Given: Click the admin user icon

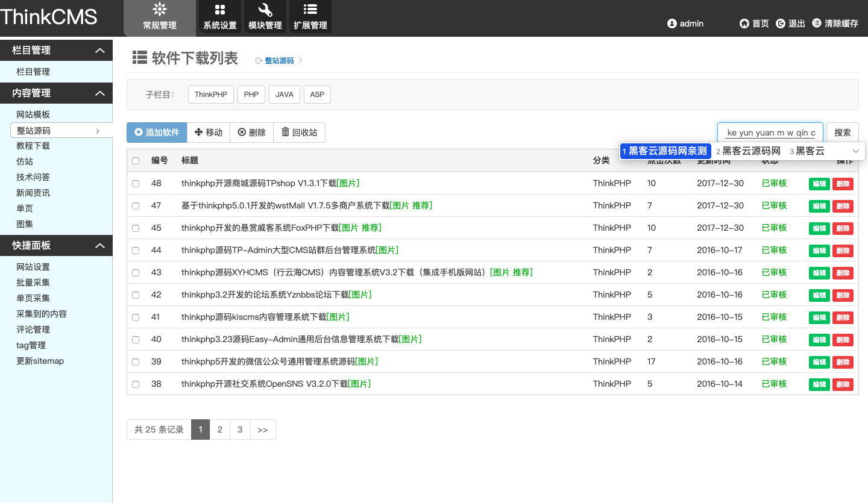Looking at the screenshot, I should (x=672, y=23).
